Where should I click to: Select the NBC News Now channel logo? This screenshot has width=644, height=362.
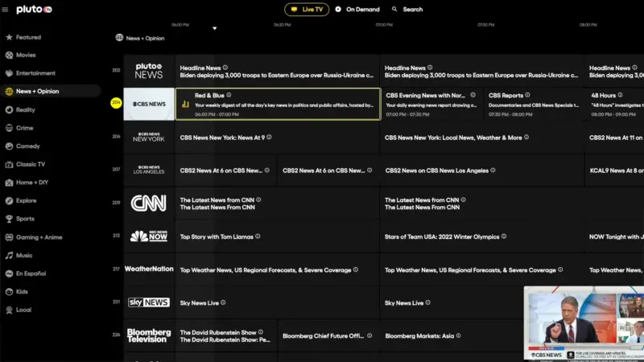point(149,237)
